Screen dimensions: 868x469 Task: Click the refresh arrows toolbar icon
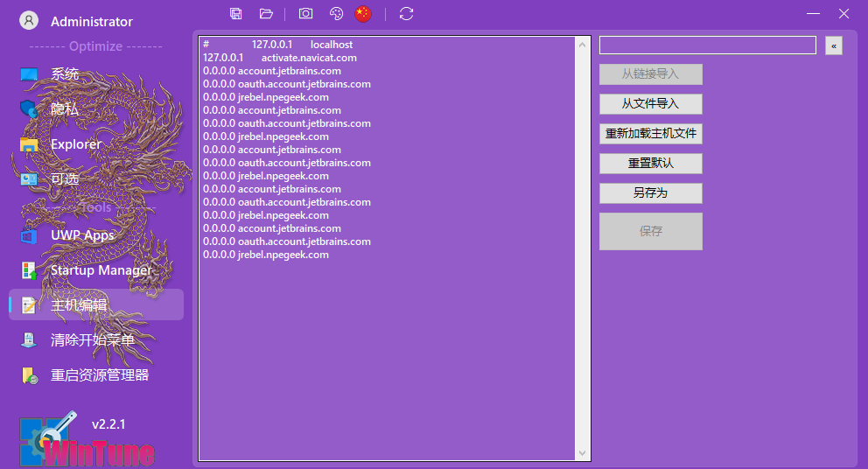tap(406, 14)
